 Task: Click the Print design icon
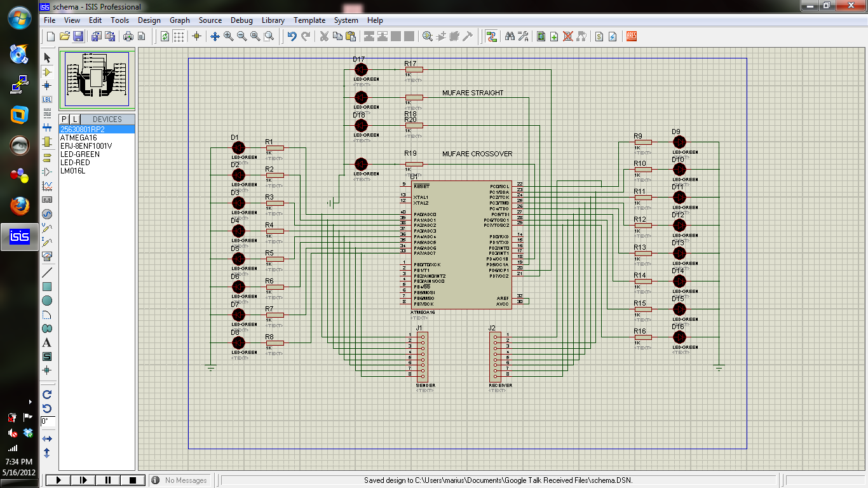click(x=128, y=36)
